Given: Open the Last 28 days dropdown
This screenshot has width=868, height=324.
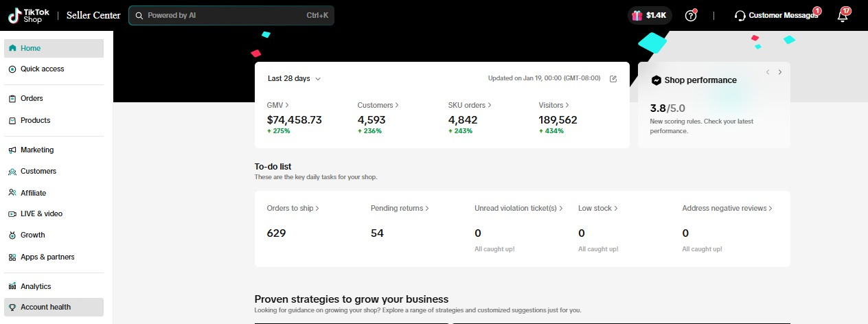Looking at the screenshot, I should [294, 78].
